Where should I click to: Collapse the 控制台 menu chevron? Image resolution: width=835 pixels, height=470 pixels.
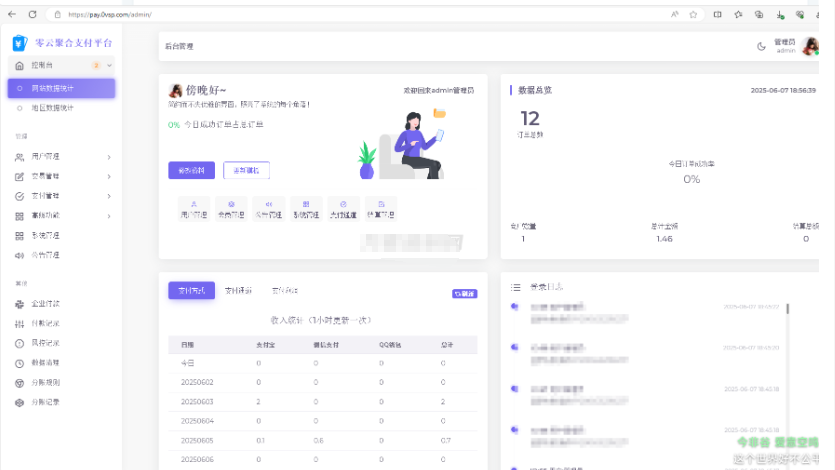coord(109,65)
